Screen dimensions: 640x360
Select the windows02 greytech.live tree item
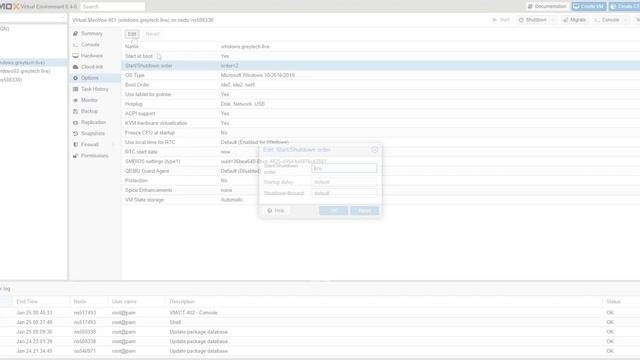click(x=33, y=71)
